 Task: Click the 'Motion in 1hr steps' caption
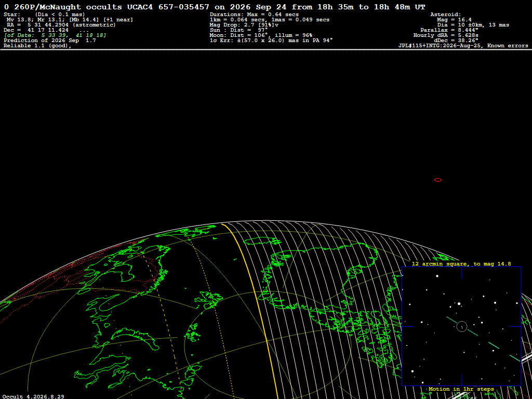pos(461,389)
